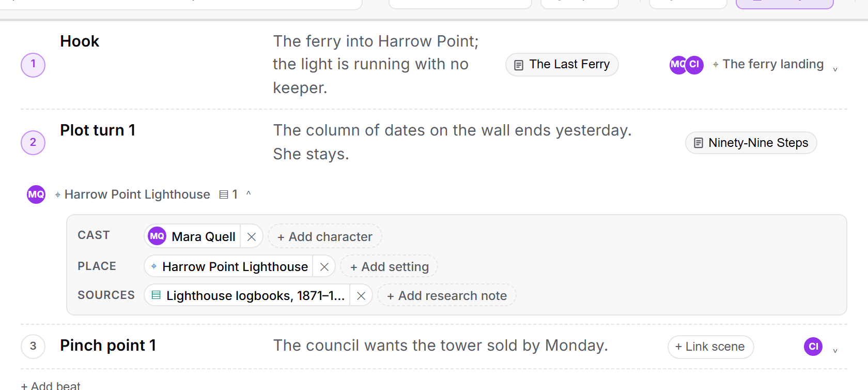The height and width of the screenshot is (390, 868).
Task: Click MQ avatar in Hook row
Action: pyautogui.click(x=677, y=65)
